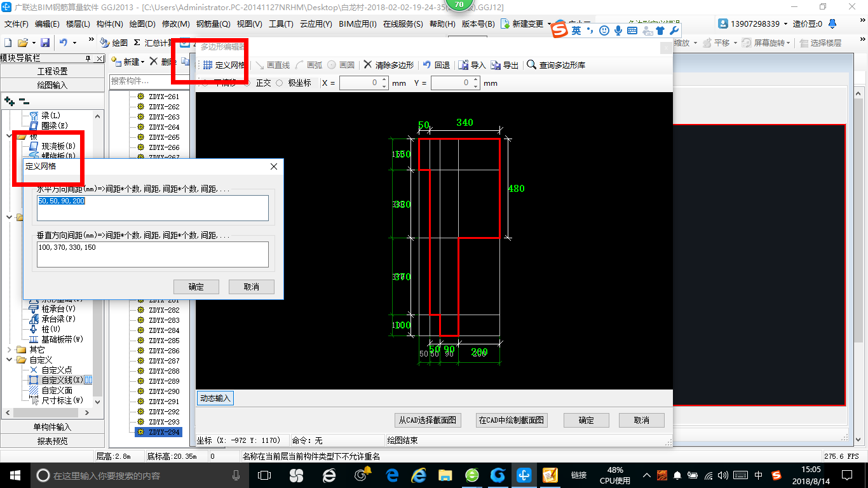Click the 绘图 drawing toolbar button
868x488 pixels.
(114, 43)
